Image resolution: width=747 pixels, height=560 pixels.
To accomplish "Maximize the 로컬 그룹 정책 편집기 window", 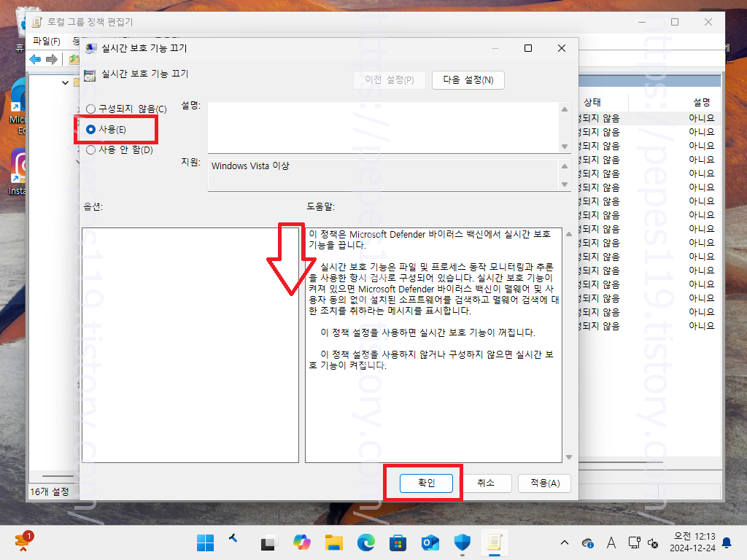I will click(x=675, y=22).
